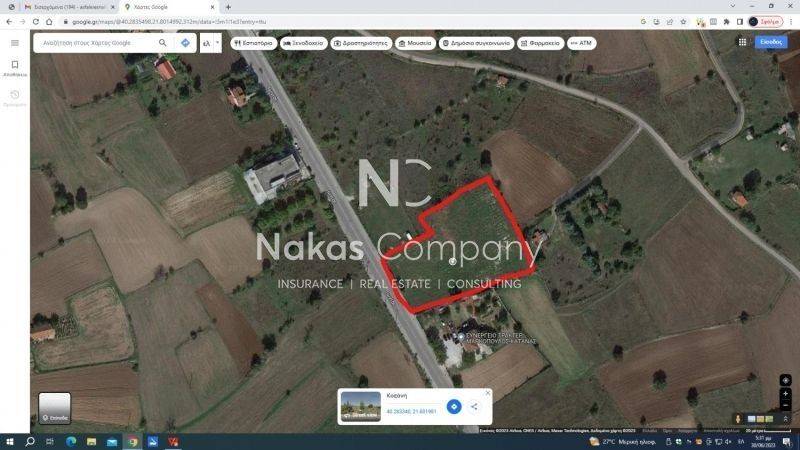Focus the Google Maps search field
The width and height of the screenshot is (800, 450).
coord(97,43)
